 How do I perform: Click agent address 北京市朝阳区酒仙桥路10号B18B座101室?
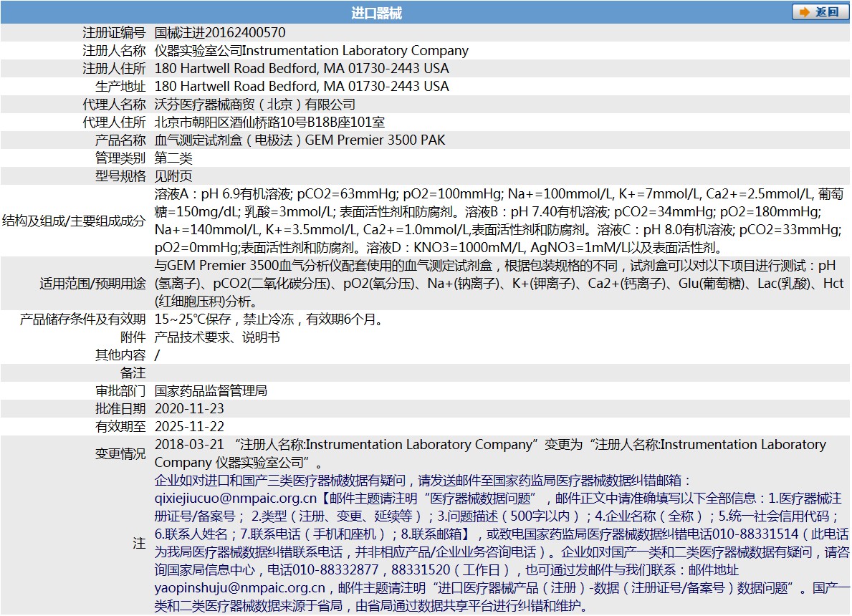[269, 122]
